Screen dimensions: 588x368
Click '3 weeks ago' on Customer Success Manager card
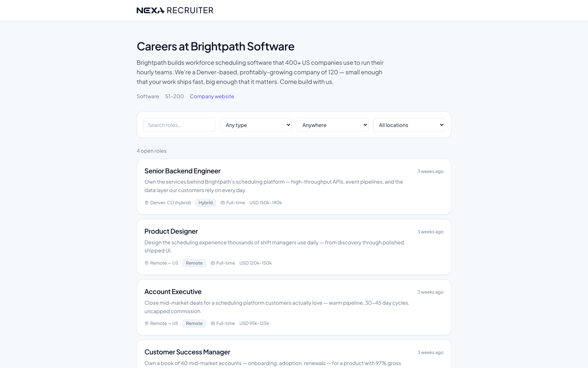430,352
